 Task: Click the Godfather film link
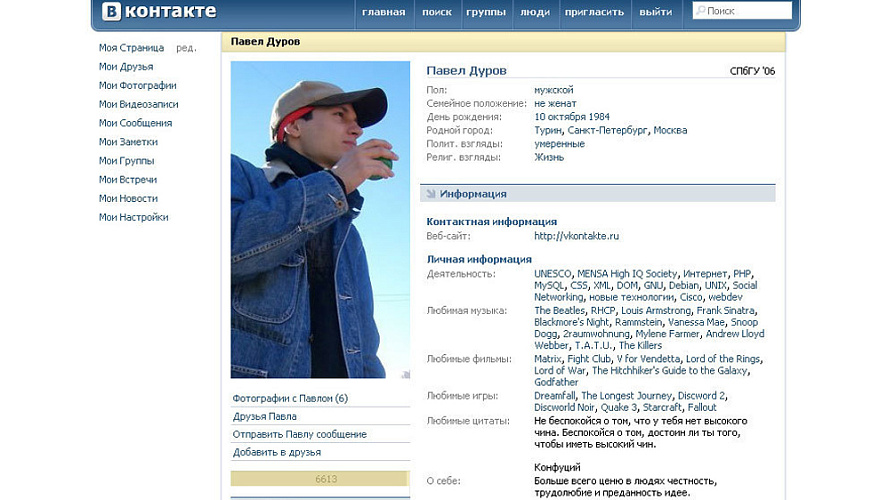pos(556,382)
